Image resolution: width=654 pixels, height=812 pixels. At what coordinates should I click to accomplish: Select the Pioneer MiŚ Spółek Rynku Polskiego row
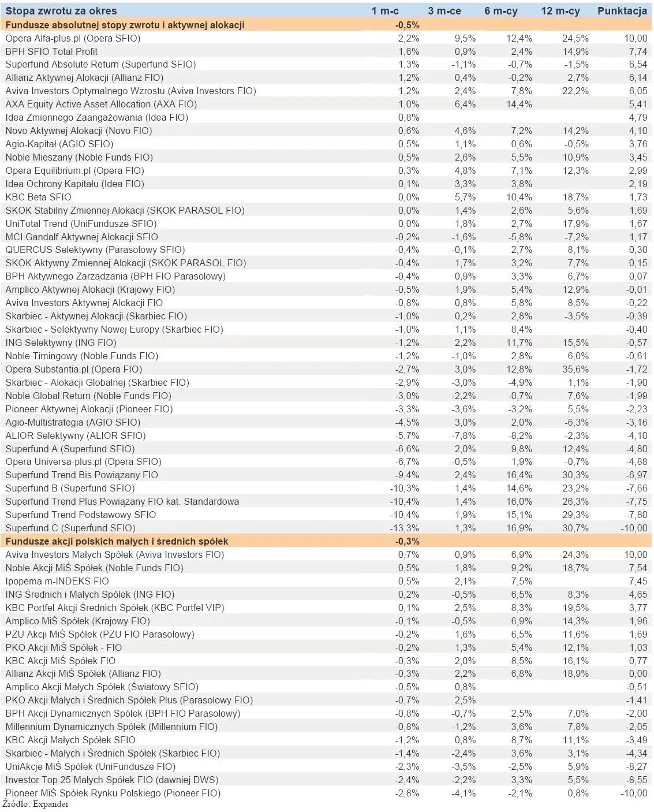tap(327, 793)
